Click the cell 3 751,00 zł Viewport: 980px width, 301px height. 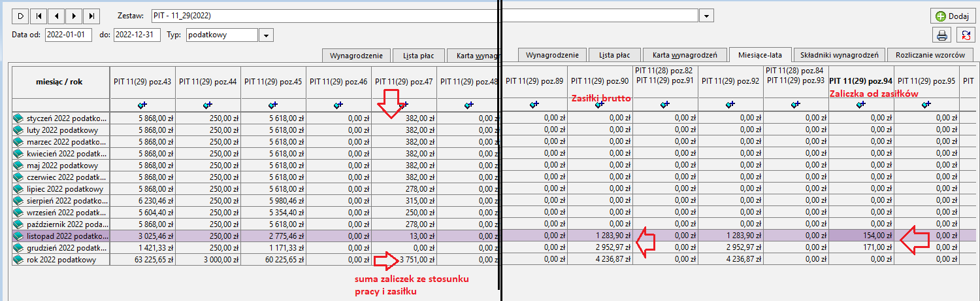tap(404, 259)
